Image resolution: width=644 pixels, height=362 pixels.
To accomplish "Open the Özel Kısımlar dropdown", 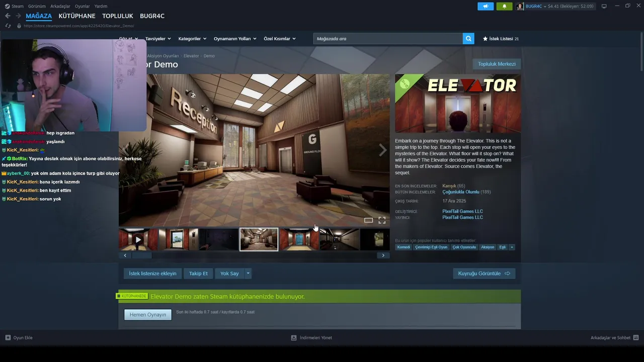I will pos(280,39).
